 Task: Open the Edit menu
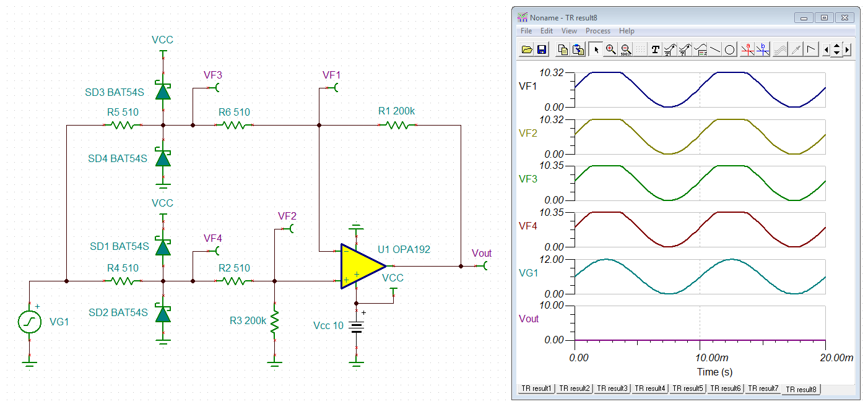pos(547,31)
